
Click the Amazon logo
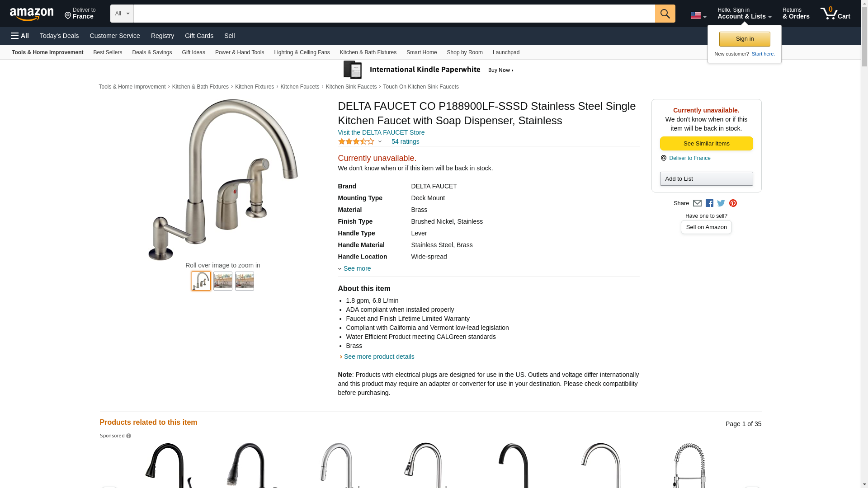(32, 14)
